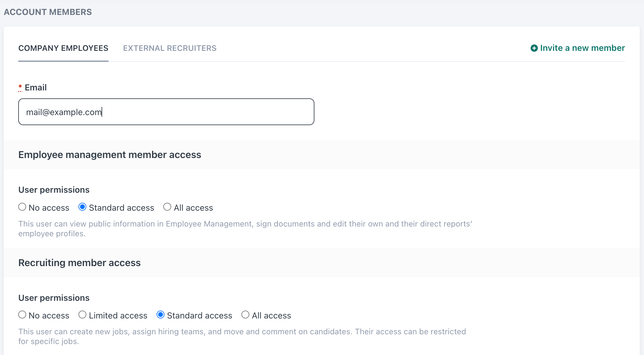Image resolution: width=644 pixels, height=355 pixels.
Task: Select All access under Recruiting member permissions
Action: point(245,315)
